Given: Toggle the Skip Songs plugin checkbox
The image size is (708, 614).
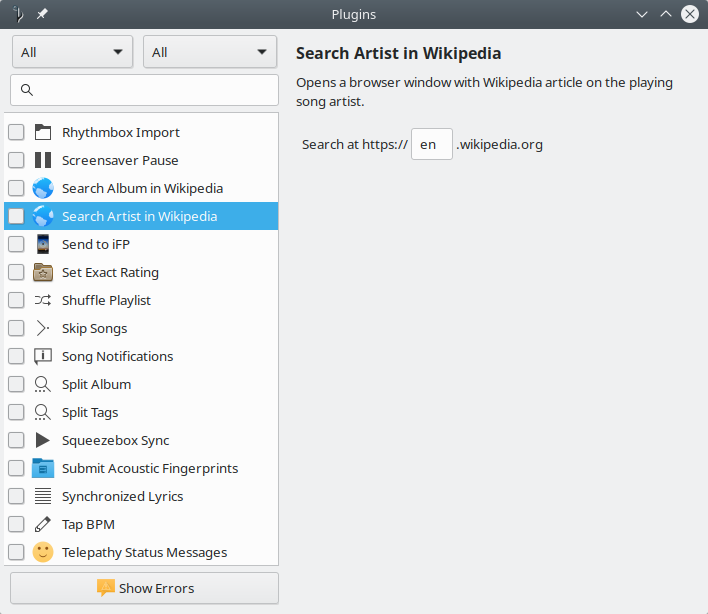Looking at the screenshot, I should 16,328.
